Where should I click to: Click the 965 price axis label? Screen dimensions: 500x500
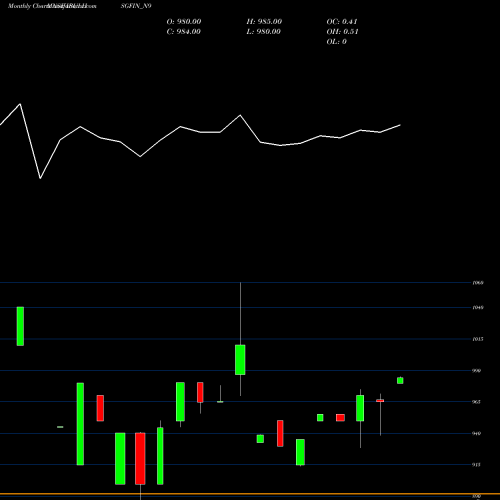477,402
